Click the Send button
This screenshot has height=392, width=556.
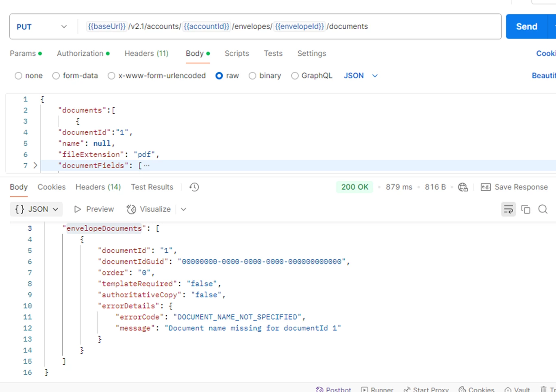tap(527, 26)
